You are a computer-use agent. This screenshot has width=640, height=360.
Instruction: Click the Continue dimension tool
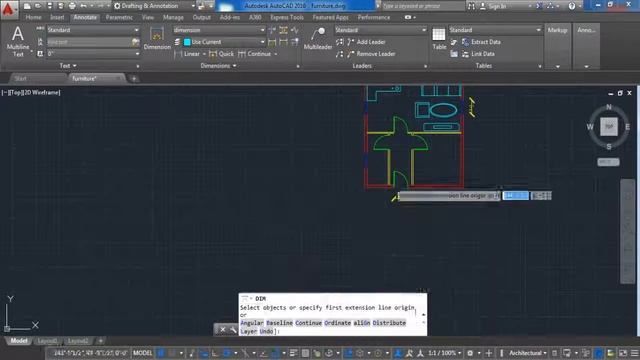pyautogui.click(x=255, y=54)
